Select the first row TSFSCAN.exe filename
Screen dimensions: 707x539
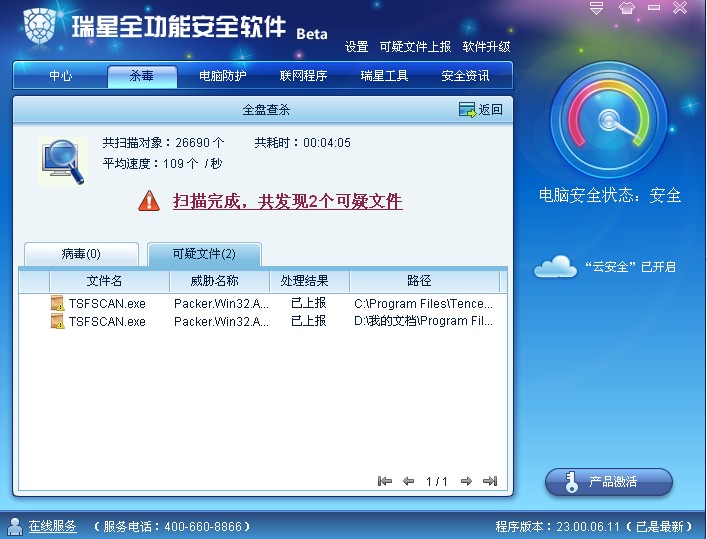(x=107, y=304)
